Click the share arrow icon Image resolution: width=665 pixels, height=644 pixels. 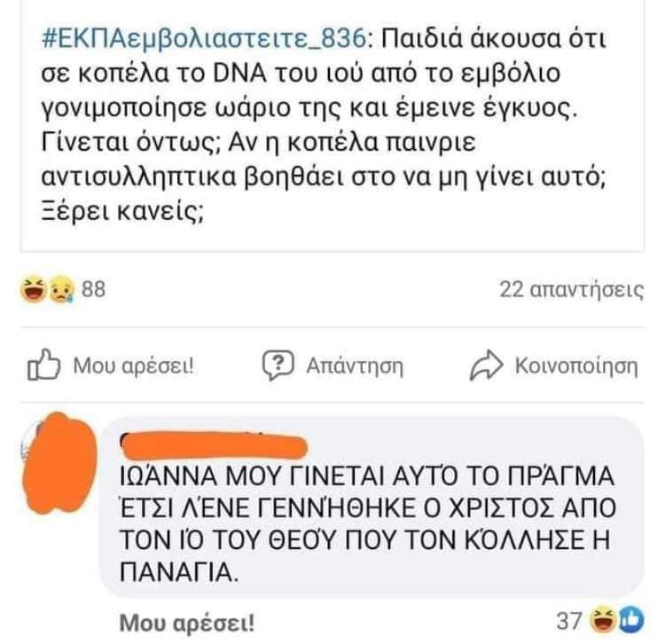click(x=486, y=365)
